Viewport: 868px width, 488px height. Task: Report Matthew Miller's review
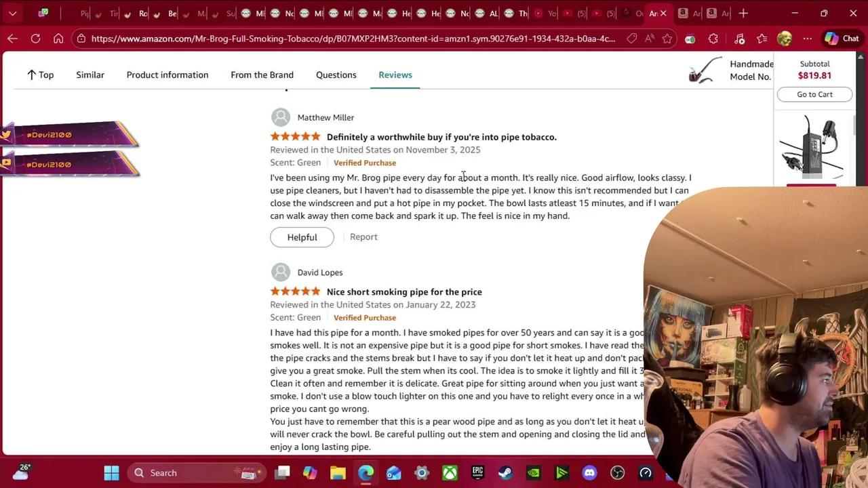[x=363, y=237]
